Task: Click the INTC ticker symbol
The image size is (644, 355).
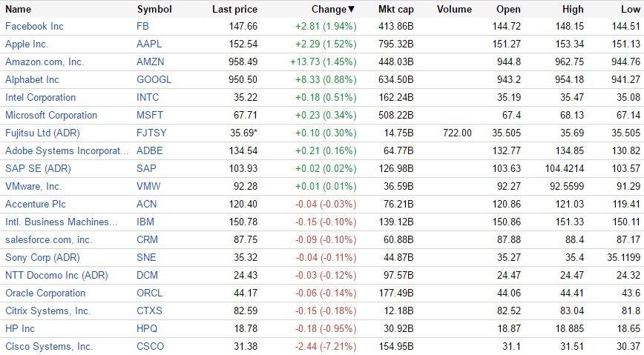Action: click(148, 98)
